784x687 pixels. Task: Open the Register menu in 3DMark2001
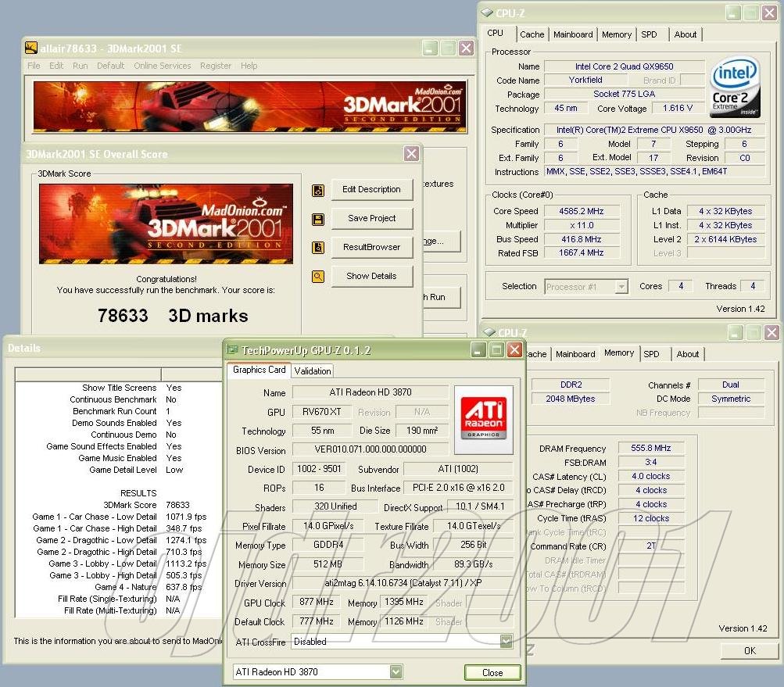[216, 66]
